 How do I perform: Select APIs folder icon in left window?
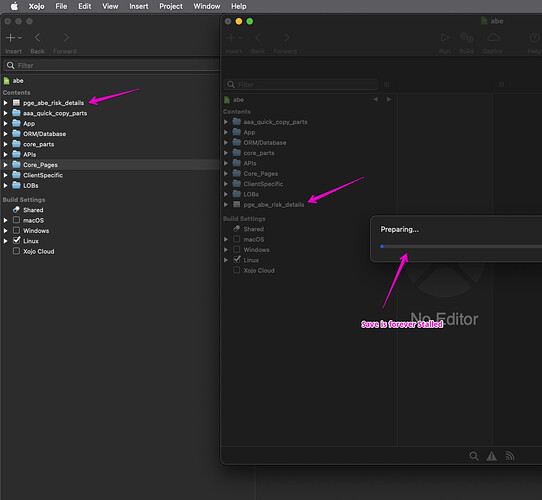[x=16, y=154]
